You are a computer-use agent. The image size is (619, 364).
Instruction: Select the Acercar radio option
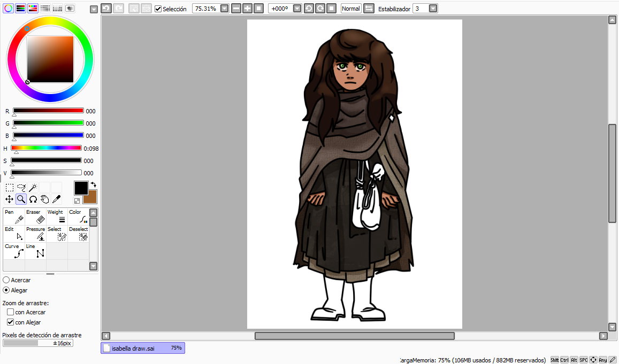6,280
